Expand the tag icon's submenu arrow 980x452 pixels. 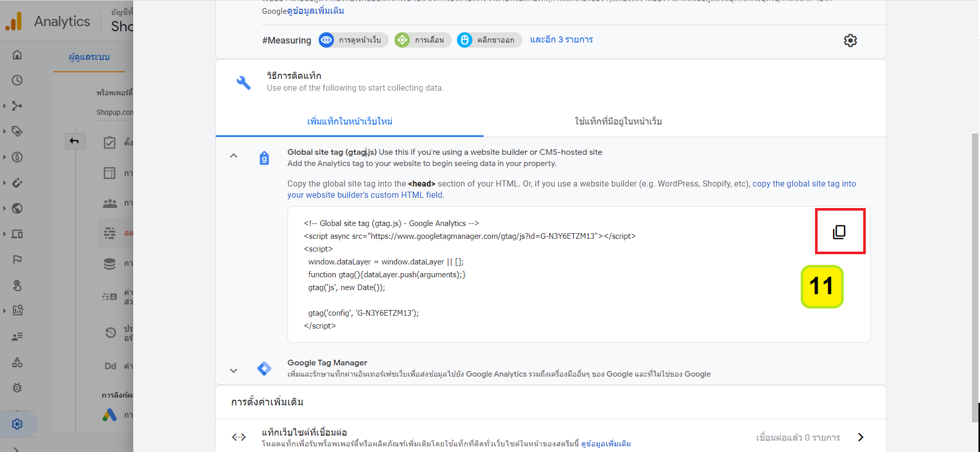pos(5,132)
